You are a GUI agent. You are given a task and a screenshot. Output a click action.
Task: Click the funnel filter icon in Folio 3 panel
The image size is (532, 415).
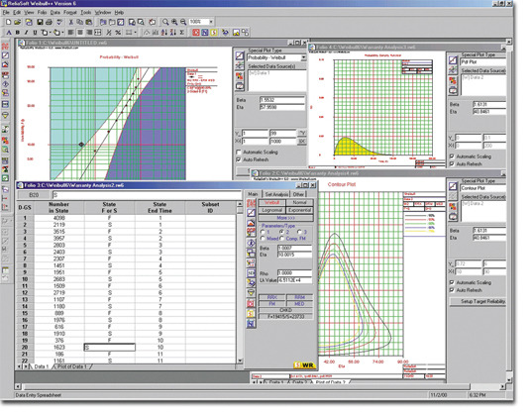click(x=251, y=292)
